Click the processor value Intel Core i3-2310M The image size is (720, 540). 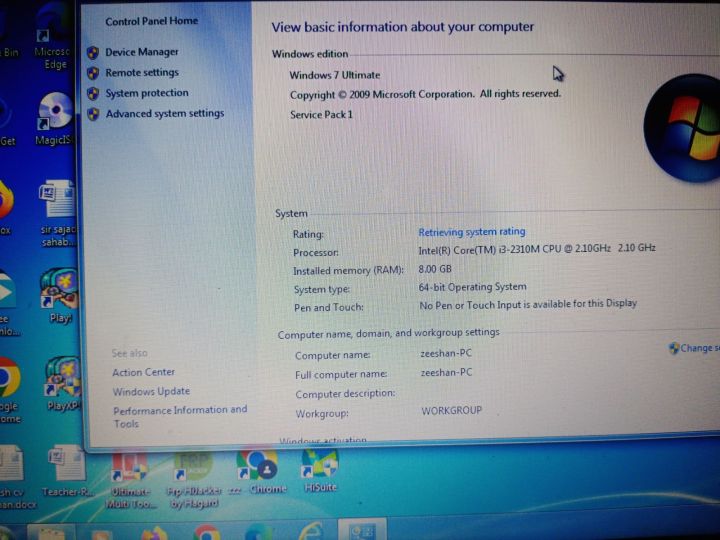[x=536, y=249]
